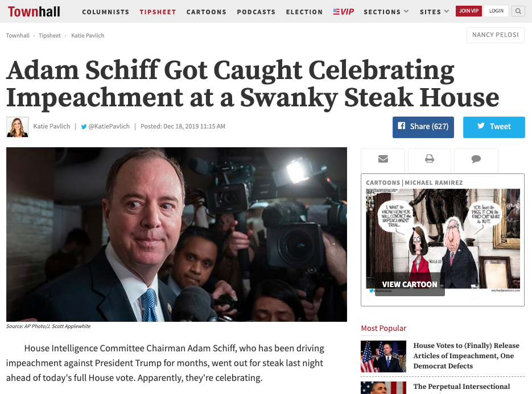Open comments via the speech bubble icon

tap(476, 160)
